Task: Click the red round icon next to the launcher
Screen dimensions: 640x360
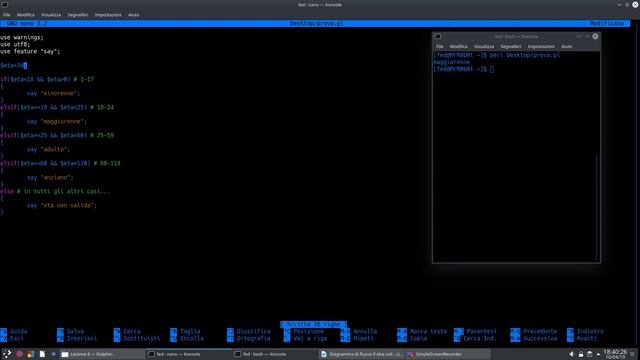Action: [x=19, y=354]
